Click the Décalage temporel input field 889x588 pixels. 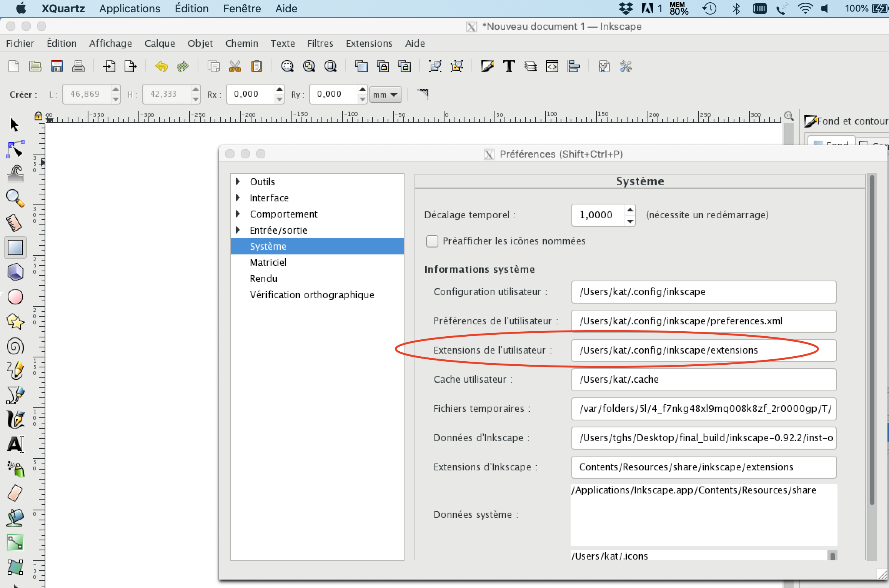pyautogui.click(x=598, y=215)
